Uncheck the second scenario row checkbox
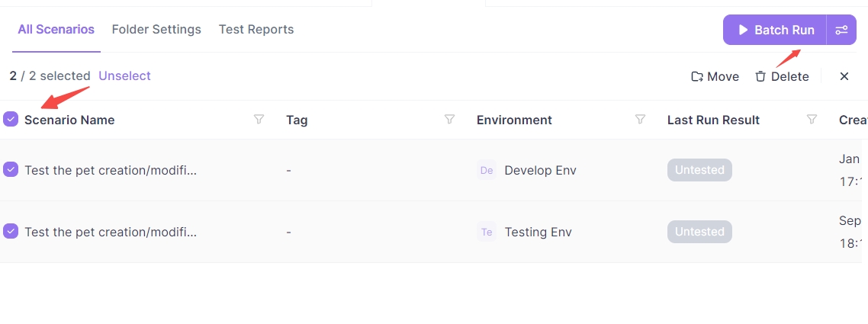 (11, 231)
